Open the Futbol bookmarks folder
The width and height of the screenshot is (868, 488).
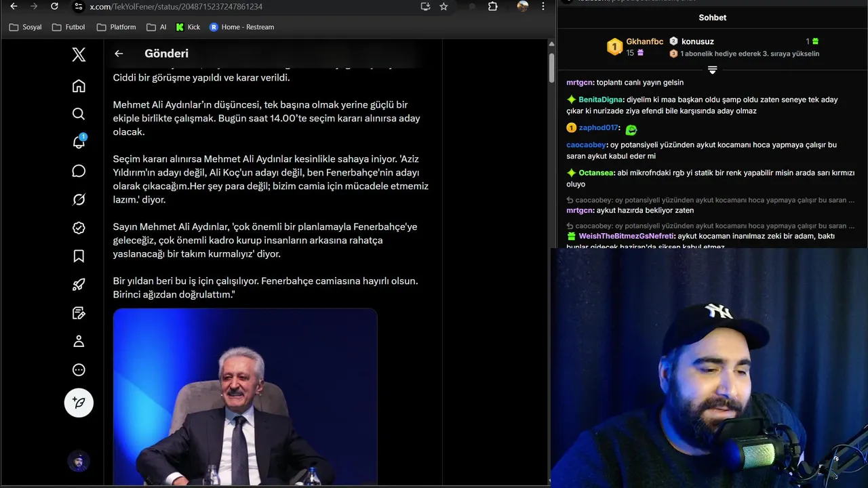click(68, 27)
